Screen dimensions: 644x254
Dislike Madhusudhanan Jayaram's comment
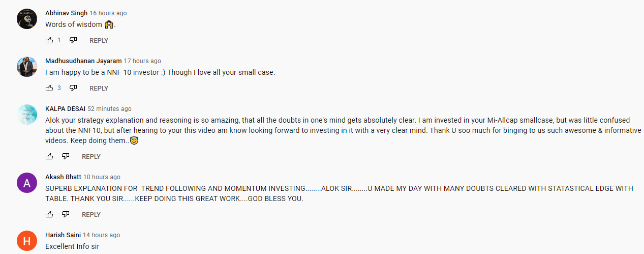(73, 88)
